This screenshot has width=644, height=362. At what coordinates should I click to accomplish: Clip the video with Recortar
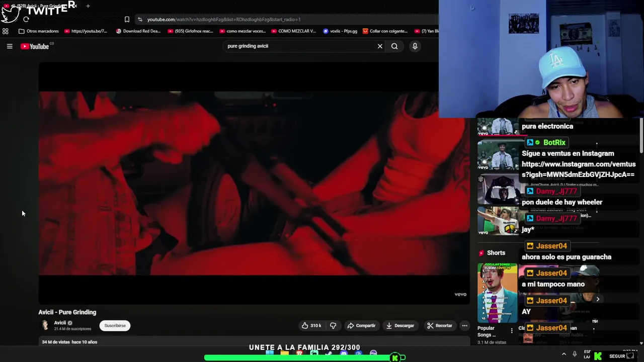click(x=440, y=326)
